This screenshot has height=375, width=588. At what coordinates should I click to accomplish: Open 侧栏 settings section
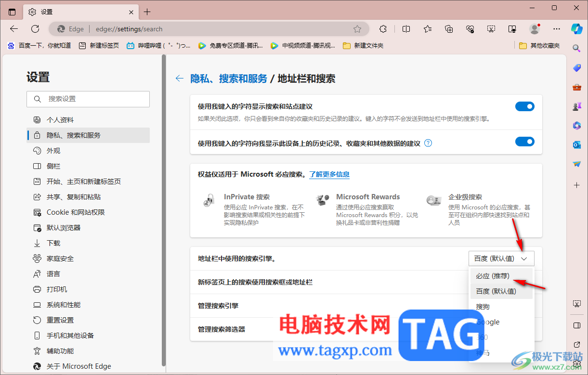pyautogui.click(x=88, y=166)
